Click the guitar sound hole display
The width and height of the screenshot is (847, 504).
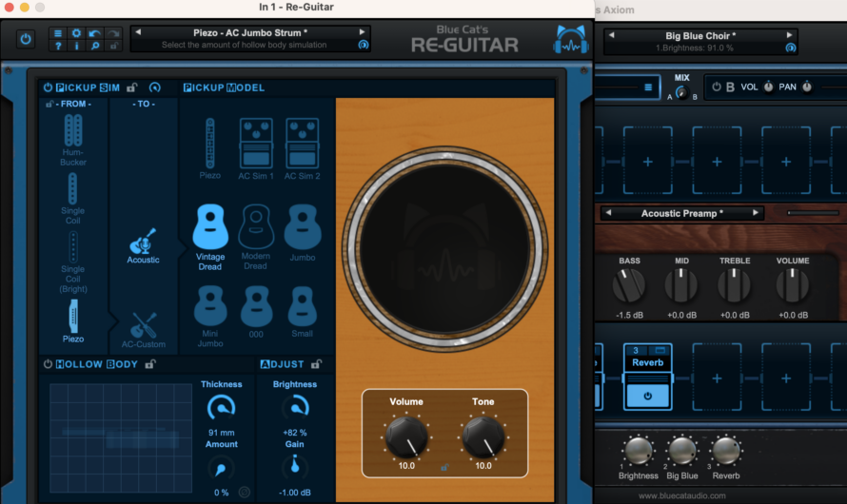pyautogui.click(x=445, y=249)
